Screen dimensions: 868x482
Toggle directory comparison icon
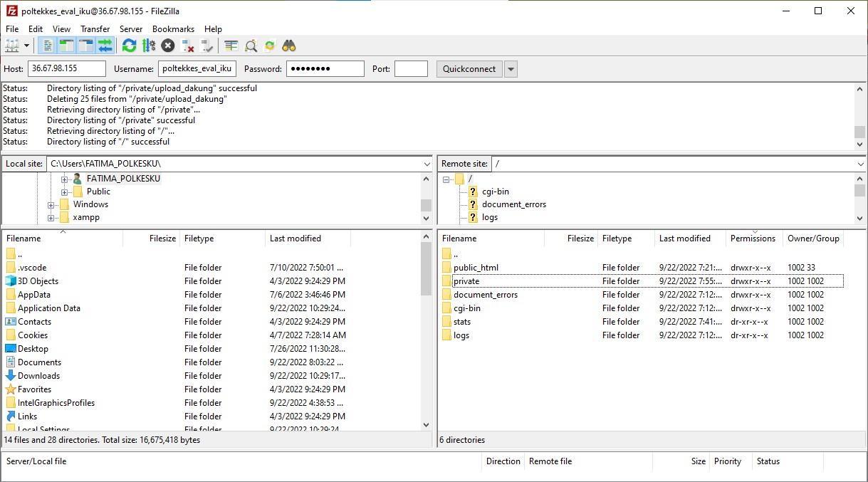click(251, 46)
